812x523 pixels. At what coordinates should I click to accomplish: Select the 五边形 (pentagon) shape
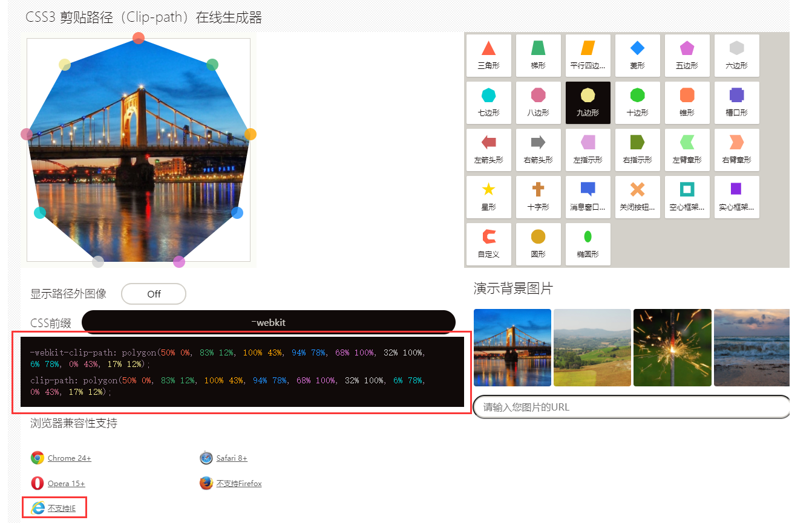(x=687, y=55)
